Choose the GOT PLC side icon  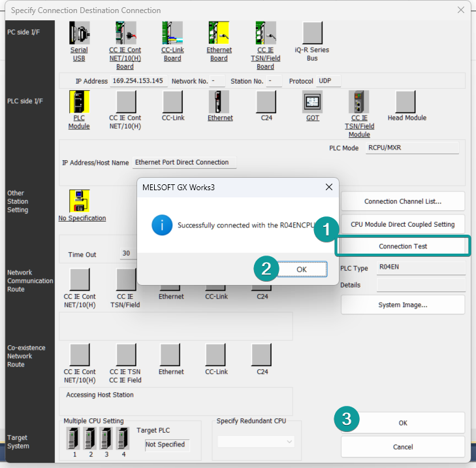(312, 102)
